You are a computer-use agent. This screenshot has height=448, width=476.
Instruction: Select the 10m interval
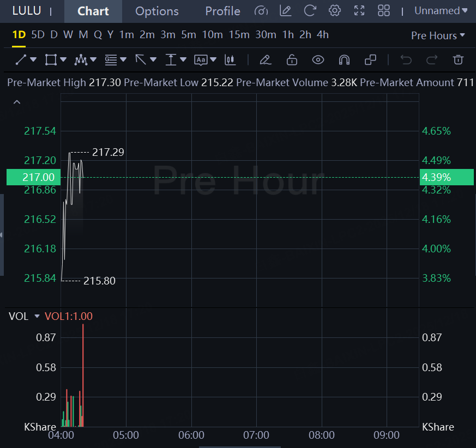[213, 35]
